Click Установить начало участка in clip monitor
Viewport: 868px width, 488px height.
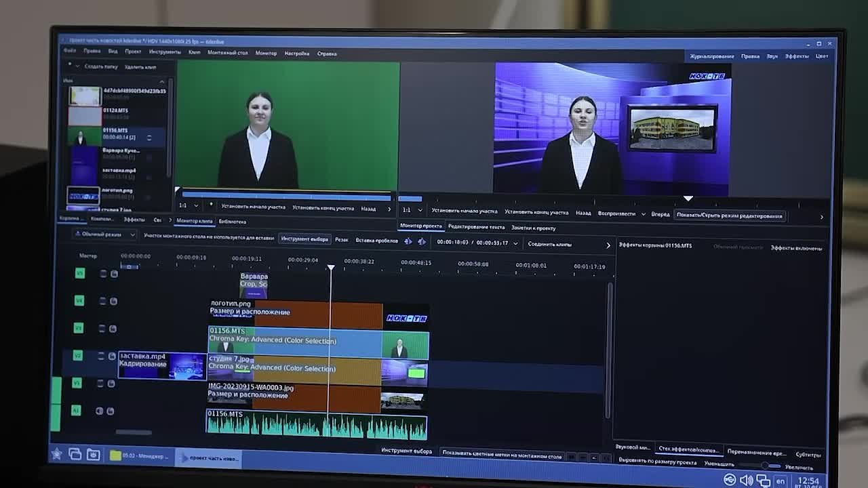pyautogui.click(x=253, y=207)
